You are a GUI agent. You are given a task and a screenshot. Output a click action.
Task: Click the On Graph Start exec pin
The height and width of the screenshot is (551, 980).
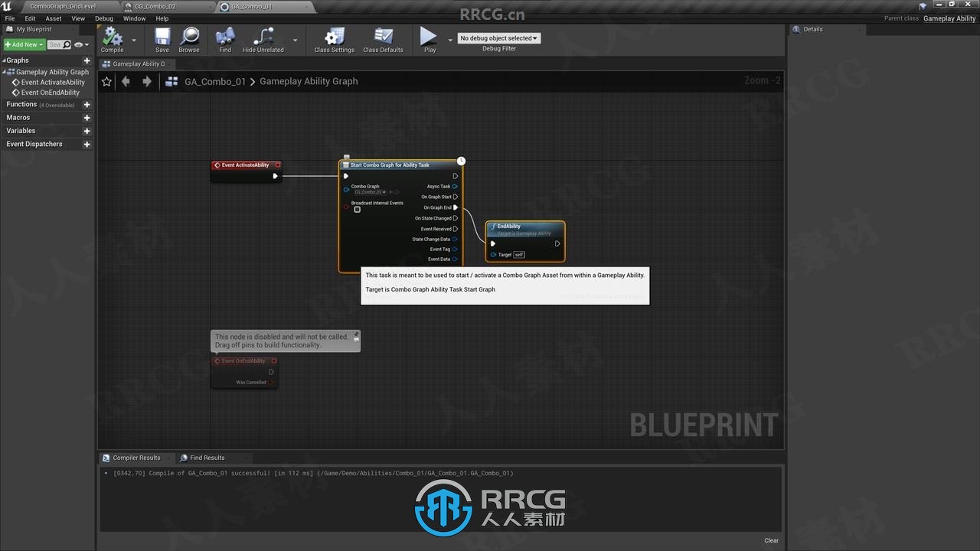point(456,197)
